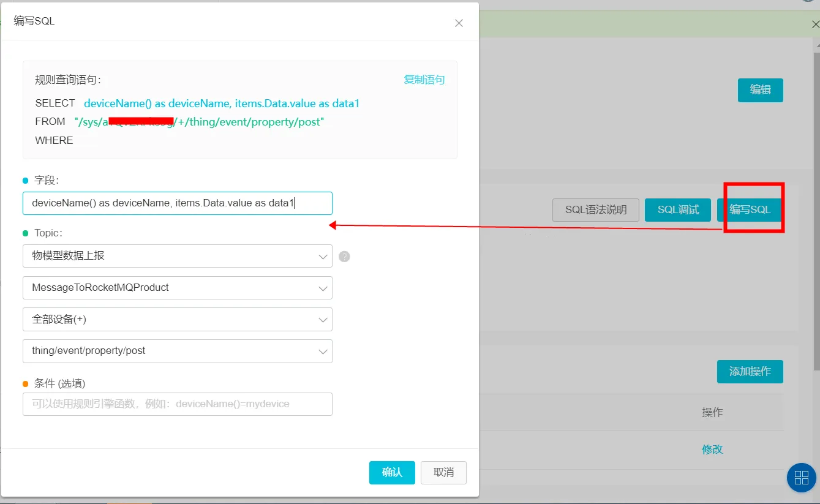This screenshot has height=504, width=820.
Task: Close the 编写SQL dialog with X
Action: pos(459,23)
